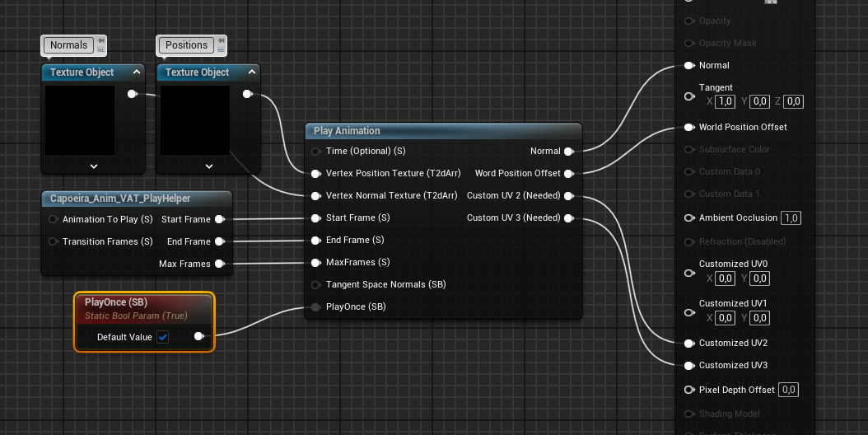
Task: Expand the Positions Texture Object bottom chevron
Action: coord(208,166)
